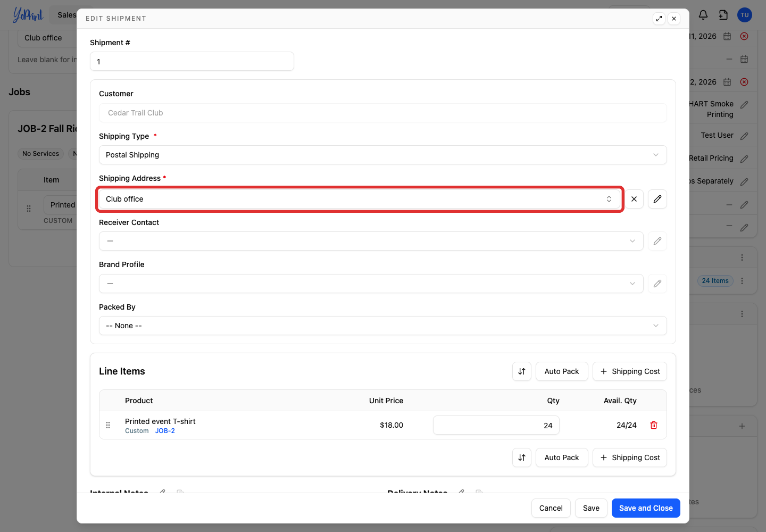Screen dimensions: 766x532
Task: Open the Shipping Address dropdown
Action: pyautogui.click(x=360, y=199)
